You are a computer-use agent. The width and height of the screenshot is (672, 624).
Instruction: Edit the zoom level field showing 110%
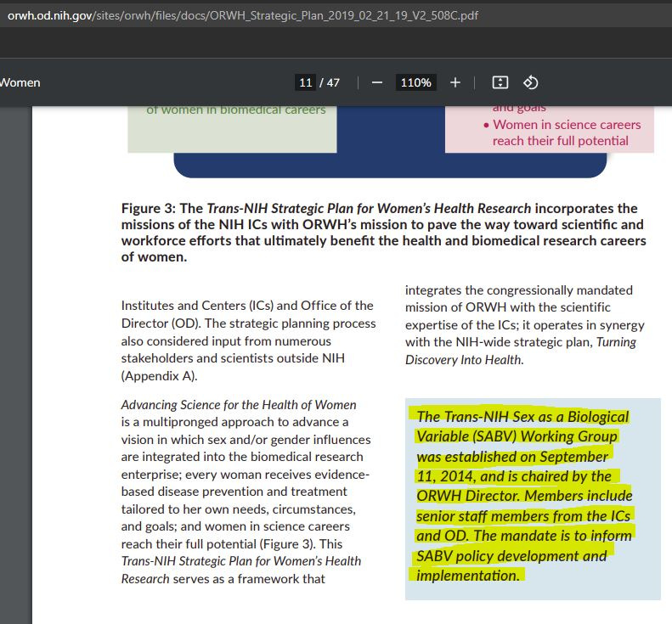click(415, 82)
